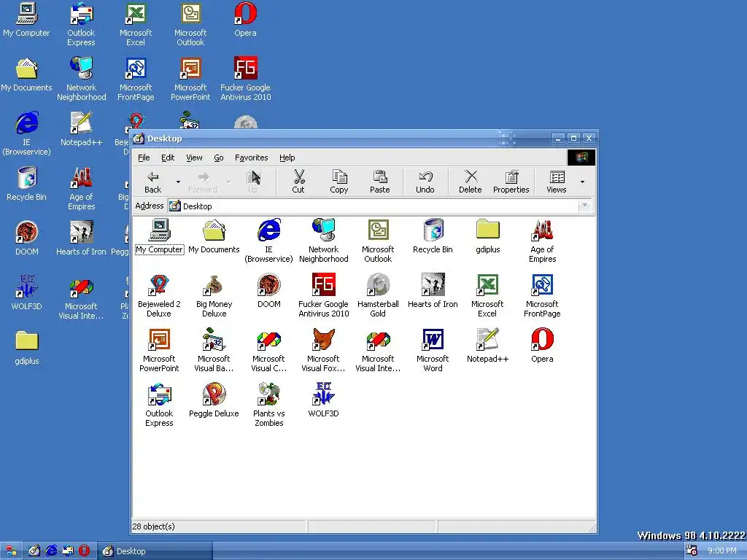Select WOLF3D in Desktop window

[x=323, y=400]
